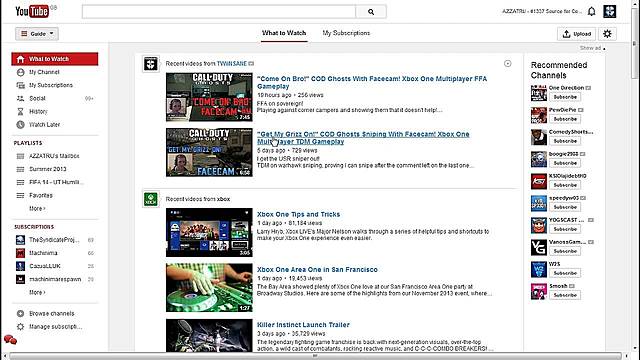Viewport: 640px width, 360px height.
Task: Open PewDiePie channel avatar
Action: coord(539,115)
